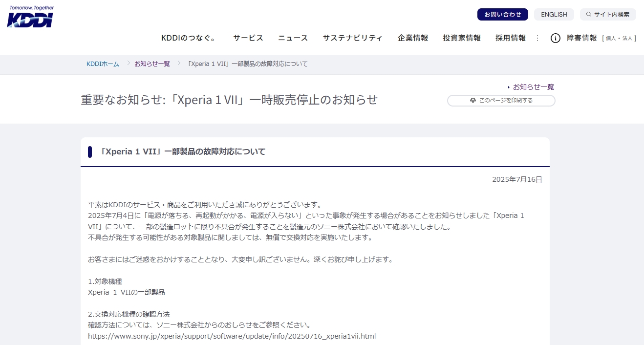Click the 2025年7月16日 date text
Viewport: 644px width, 345px height.
point(517,179)
